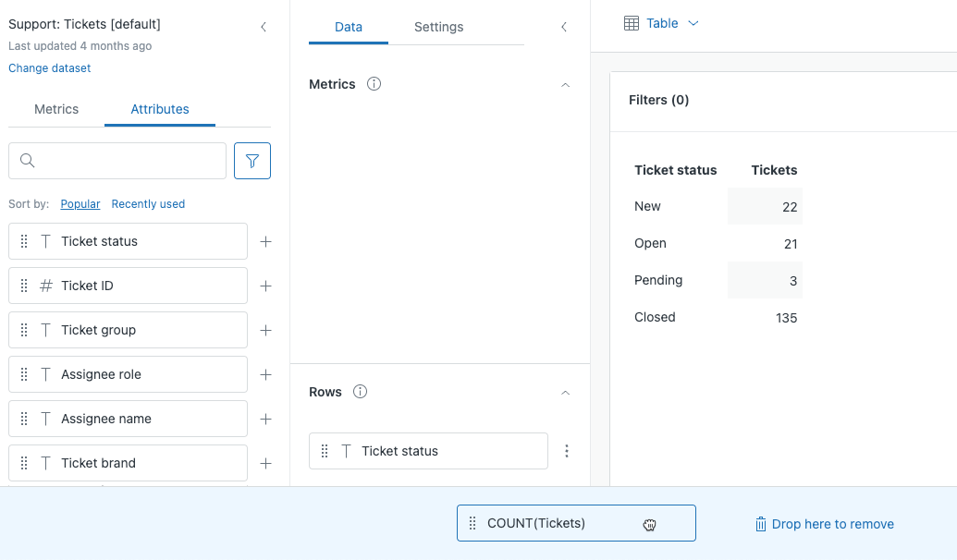Add Ticket status attribute with plus icon
This screenshot has width=957, height=560.
click(265, 241)
